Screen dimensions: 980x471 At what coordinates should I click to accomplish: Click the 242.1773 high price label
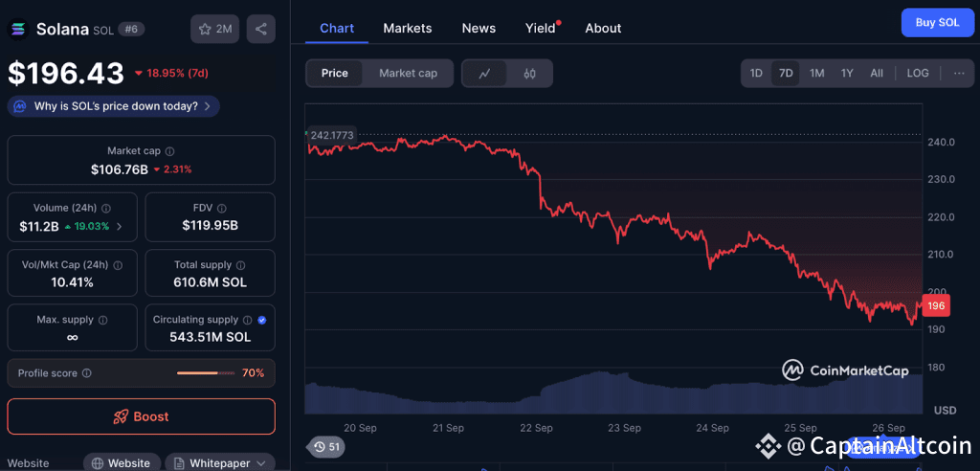coord(332,134)
